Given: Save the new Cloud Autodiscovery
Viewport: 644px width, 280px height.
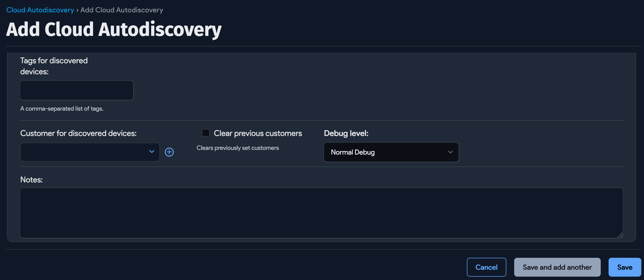Looking at the screenshot, I should pos(624,267).
